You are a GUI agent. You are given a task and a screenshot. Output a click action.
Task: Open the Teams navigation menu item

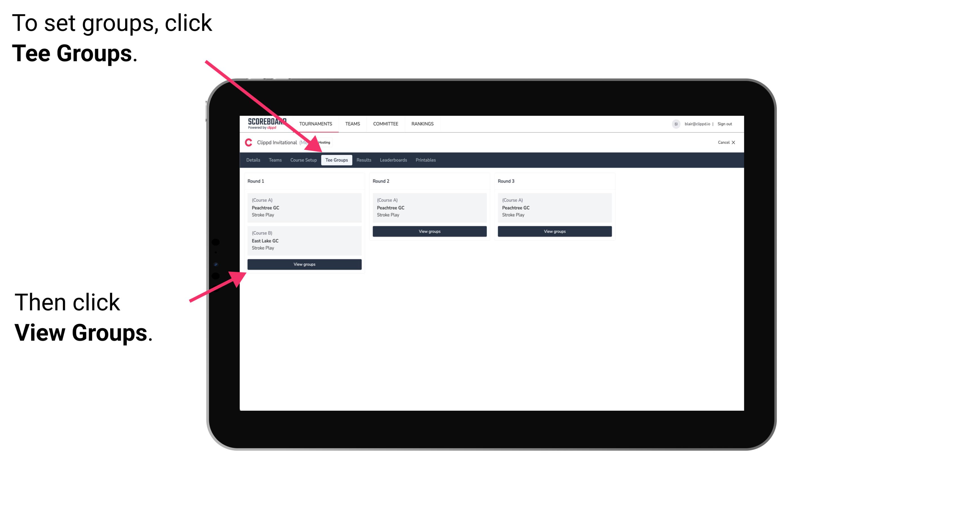point(273,160)
